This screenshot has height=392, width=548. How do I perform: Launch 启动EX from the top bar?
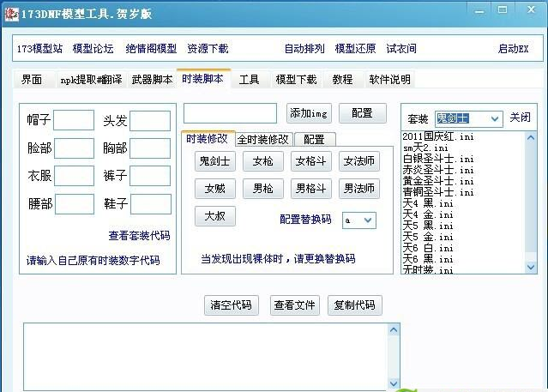(513, 49)
